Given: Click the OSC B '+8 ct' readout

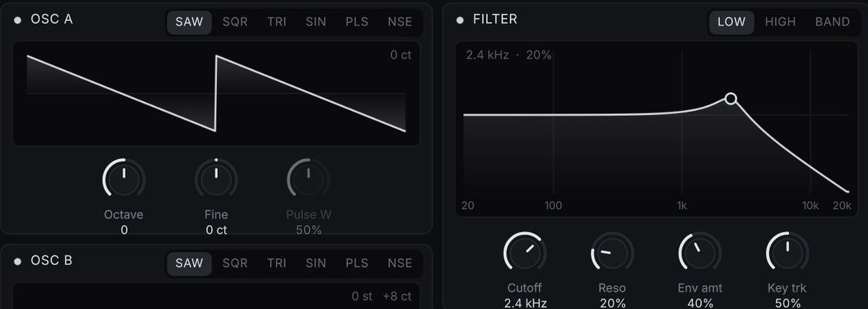Looking at the screenshot, I should (x=397, y=296).
